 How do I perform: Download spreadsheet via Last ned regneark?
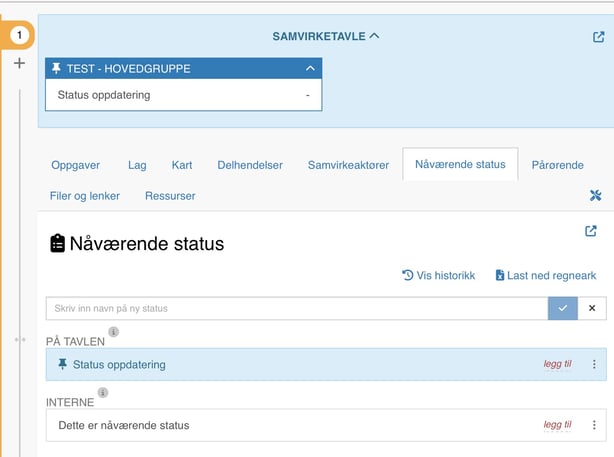click(545, 275)
